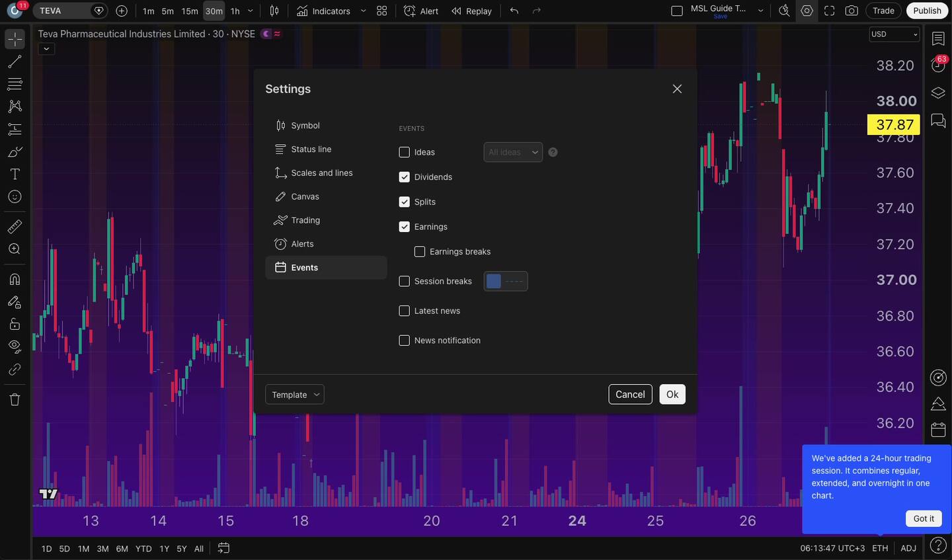Image resolution: width=952 pixels, height=560 pixels.
Task: Open the quick search icon
Action: point(784,11)
